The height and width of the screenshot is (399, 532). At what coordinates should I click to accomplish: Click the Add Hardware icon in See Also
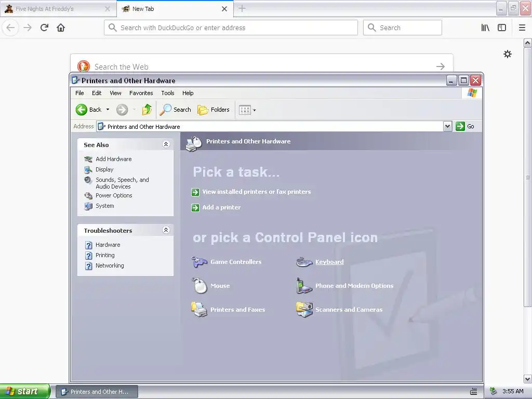[x=88, y=159]
